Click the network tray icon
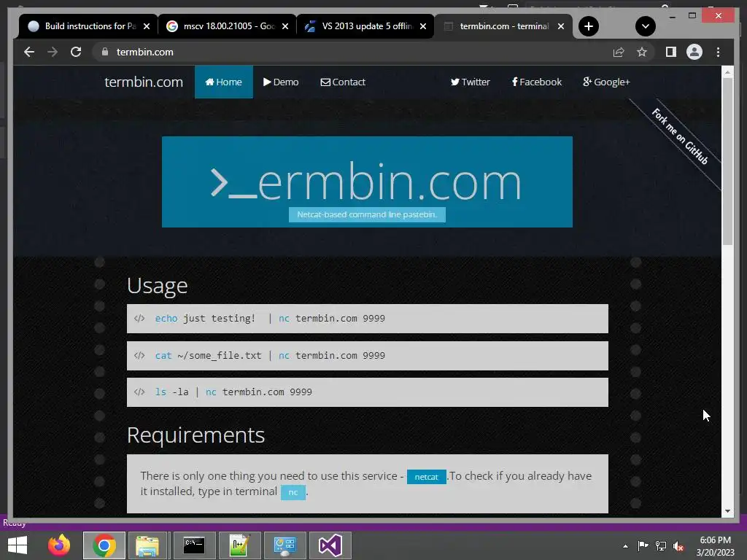The height and width of the screenshot is (560, 747). 661,546
